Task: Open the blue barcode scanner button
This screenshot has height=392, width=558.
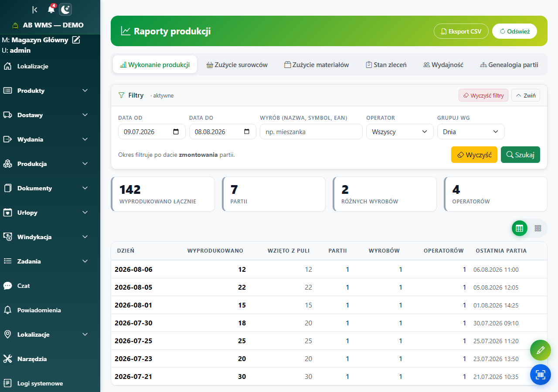Action: [541, 375]
